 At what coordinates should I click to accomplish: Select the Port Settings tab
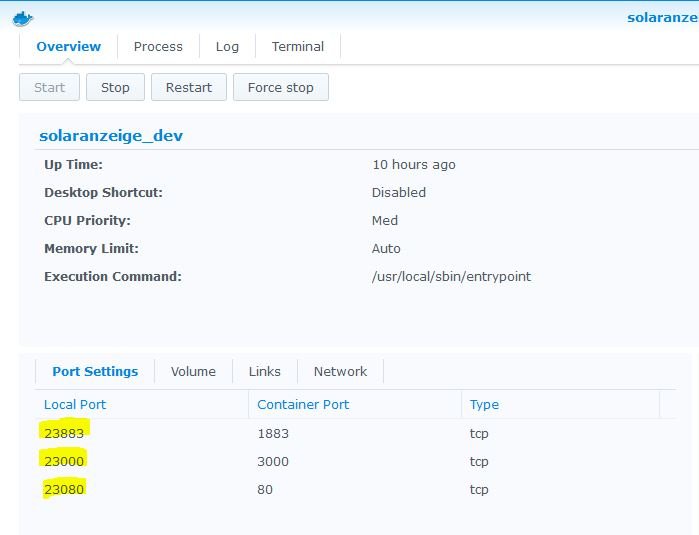coord(95,371)
